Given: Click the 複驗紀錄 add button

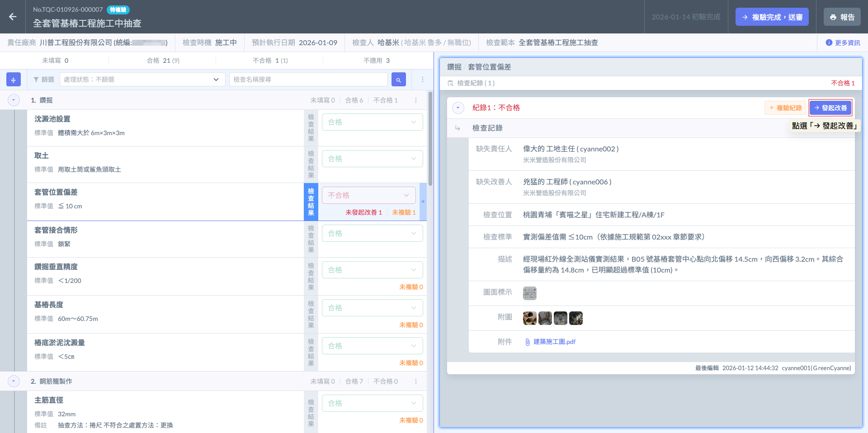Looking at the screenshot, I should [785, 108].
